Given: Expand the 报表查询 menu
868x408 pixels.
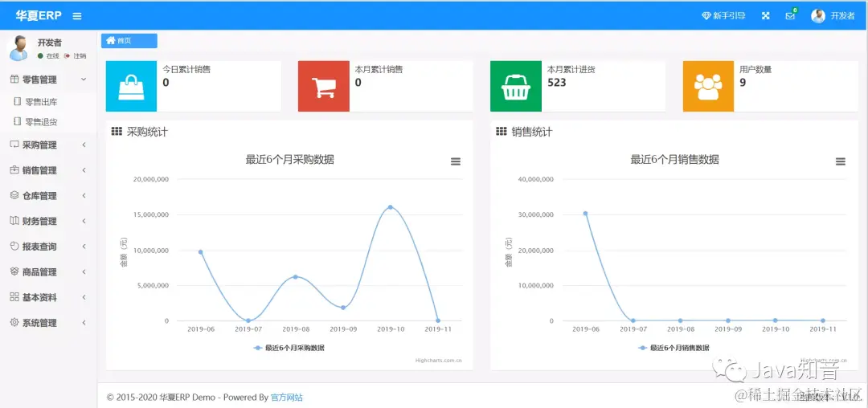Looking at the screenshot, I should click(x=48, y=247).
